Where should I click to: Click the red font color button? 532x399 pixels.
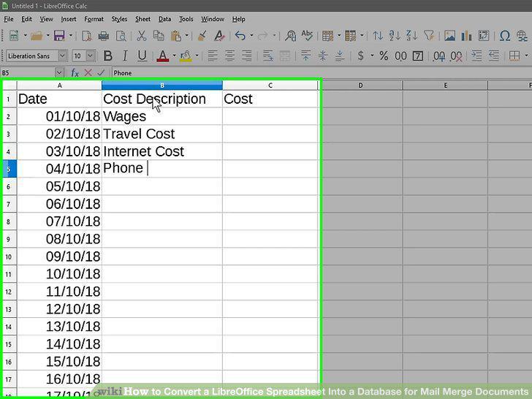[x=162, y=56]
